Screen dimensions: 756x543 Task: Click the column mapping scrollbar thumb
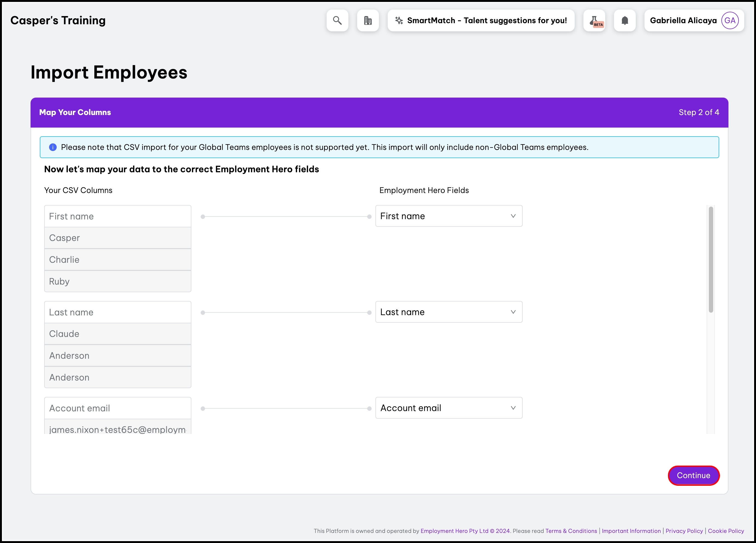711,259
